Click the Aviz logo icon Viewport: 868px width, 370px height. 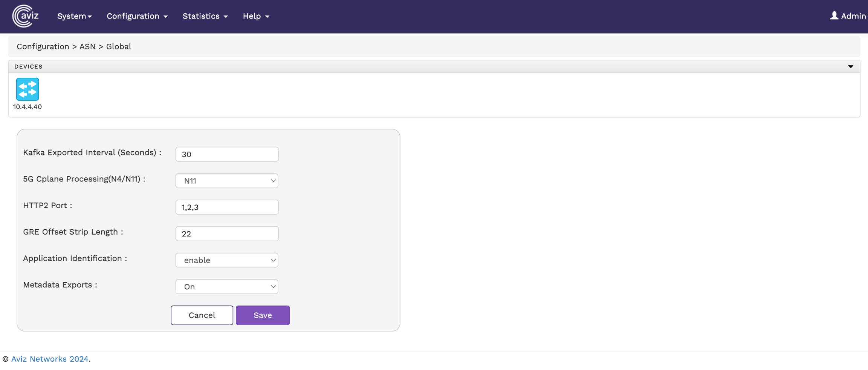pyautogui.click(x=25, y=16)
